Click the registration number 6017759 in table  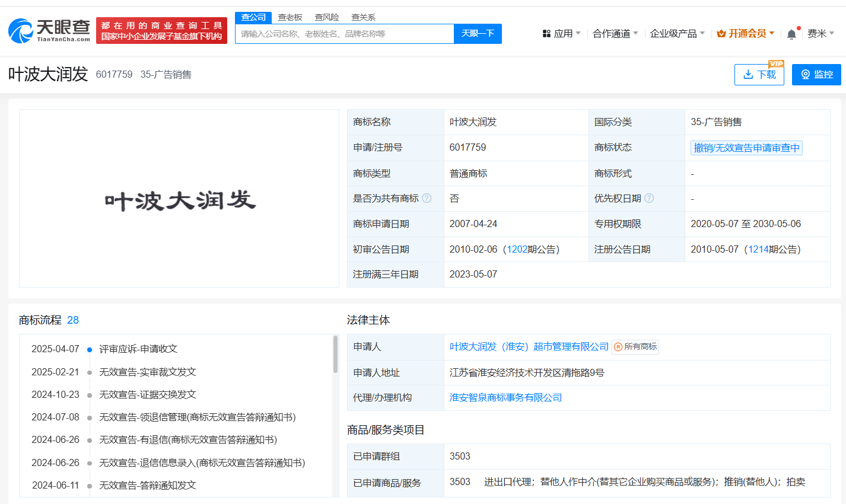tap(467, 148)
